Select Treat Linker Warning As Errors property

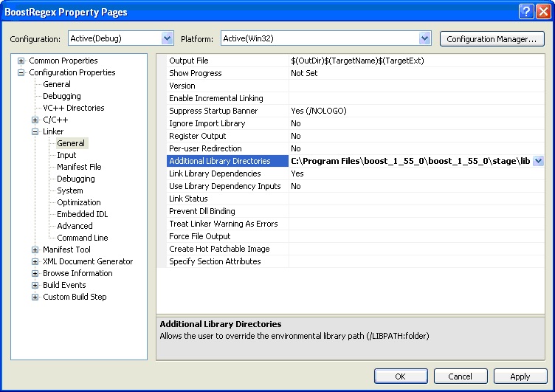pyautogui.click(x=227, y=224)
